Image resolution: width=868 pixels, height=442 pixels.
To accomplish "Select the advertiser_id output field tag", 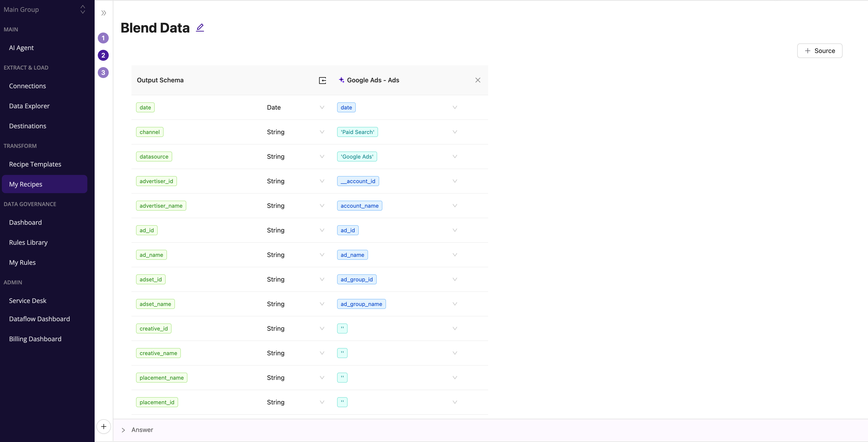I will coord(156,181).
